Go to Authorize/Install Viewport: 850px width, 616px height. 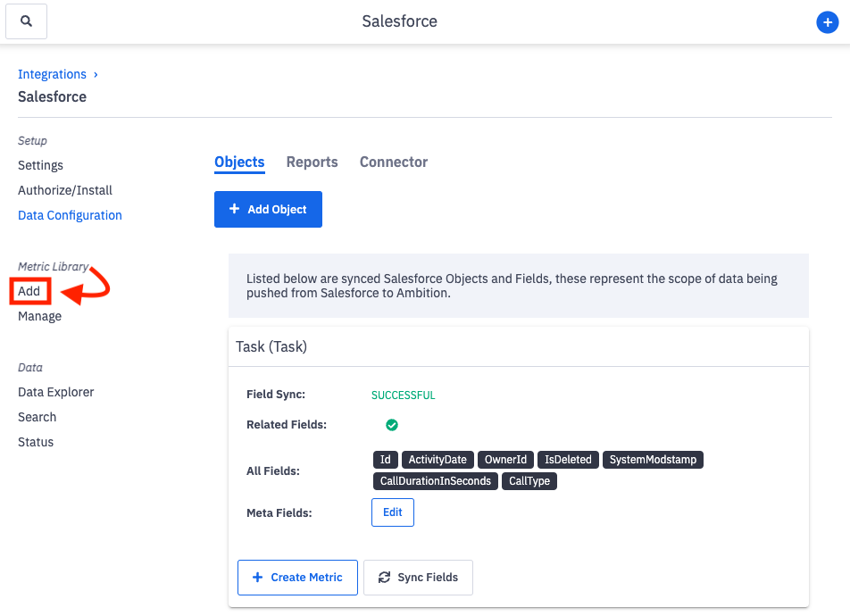64,190
